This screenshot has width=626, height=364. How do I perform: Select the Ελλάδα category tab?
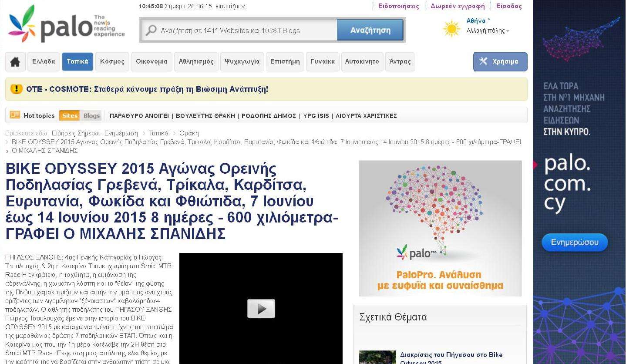tap(44, 62)
